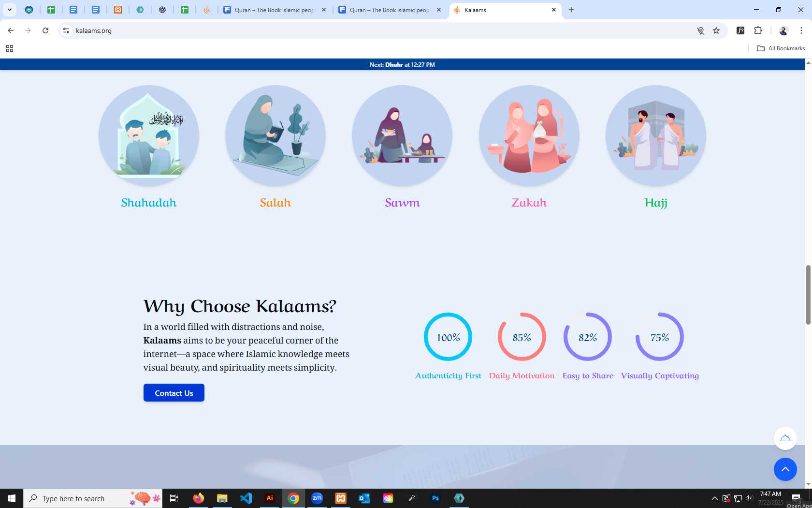Click the crossed-out icon next to the bookmark star
Image resolution: width=812 pixels, height=508 pixels.
point(700,30)
